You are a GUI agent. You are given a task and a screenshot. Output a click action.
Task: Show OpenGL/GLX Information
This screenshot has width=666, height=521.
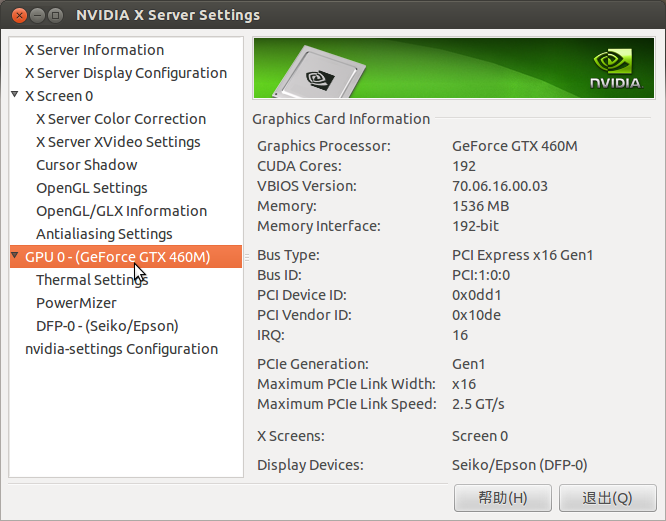point(121,211)
